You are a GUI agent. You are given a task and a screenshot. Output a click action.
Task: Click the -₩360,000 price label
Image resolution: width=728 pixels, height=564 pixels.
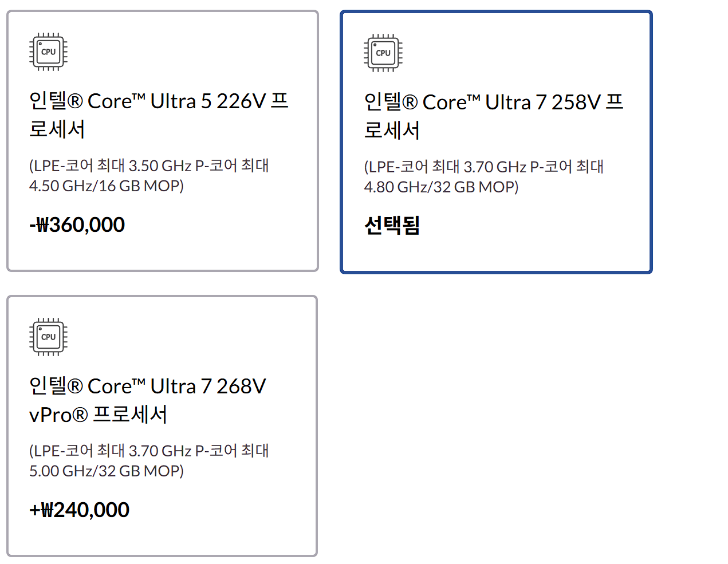coord(77,224)
